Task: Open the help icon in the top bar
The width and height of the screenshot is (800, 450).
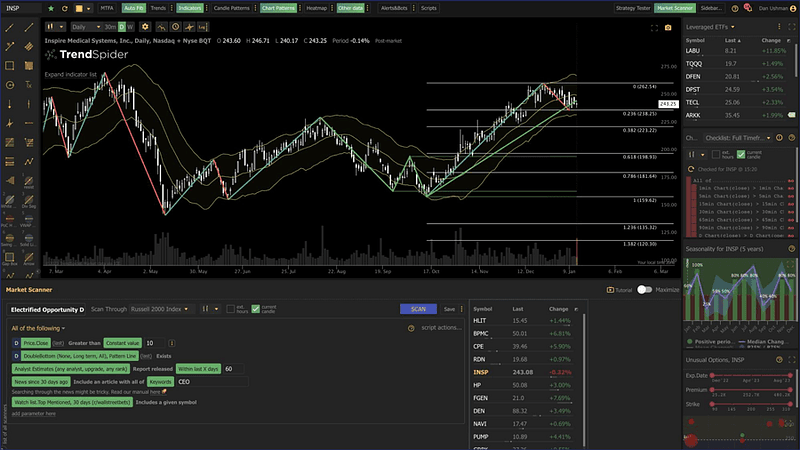Action: 735,8
